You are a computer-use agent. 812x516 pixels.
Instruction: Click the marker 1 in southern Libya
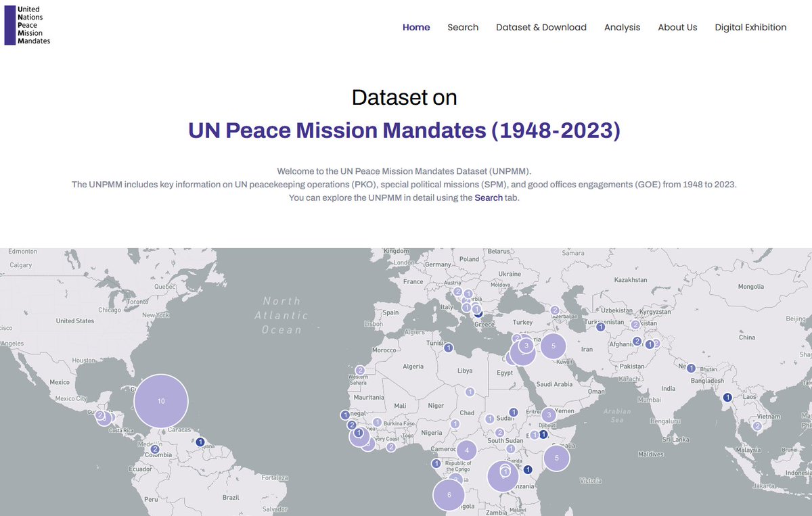coord(470,392)
